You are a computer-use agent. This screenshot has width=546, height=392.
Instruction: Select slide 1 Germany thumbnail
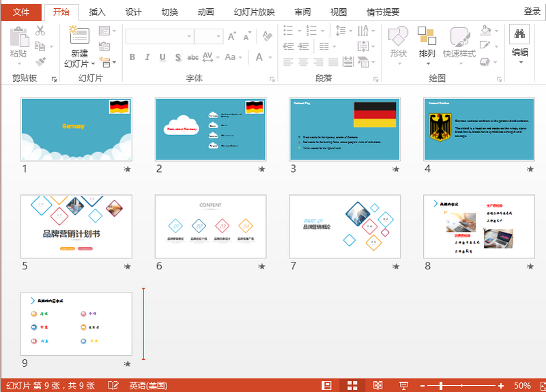pyautogui.click(x=76, y=129)
